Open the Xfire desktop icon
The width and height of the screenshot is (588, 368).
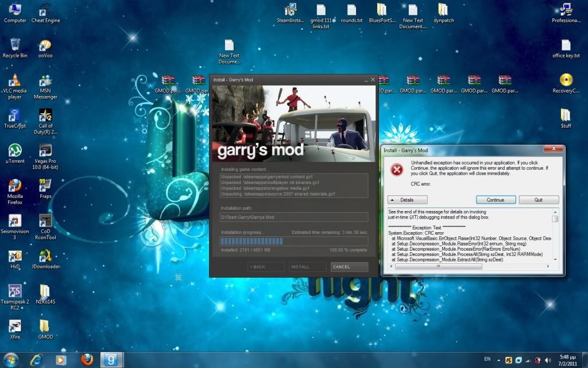[15, 327]
